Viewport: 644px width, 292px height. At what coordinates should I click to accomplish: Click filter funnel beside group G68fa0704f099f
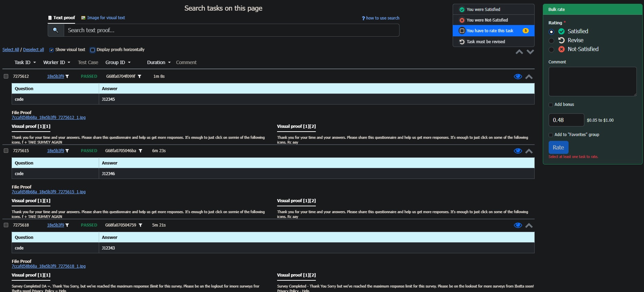140,76
